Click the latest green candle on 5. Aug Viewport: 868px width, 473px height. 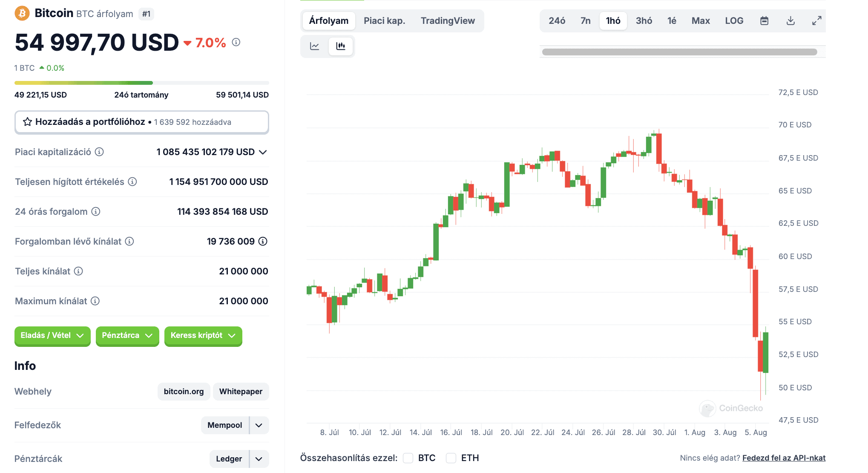click(x=766, y=353)
